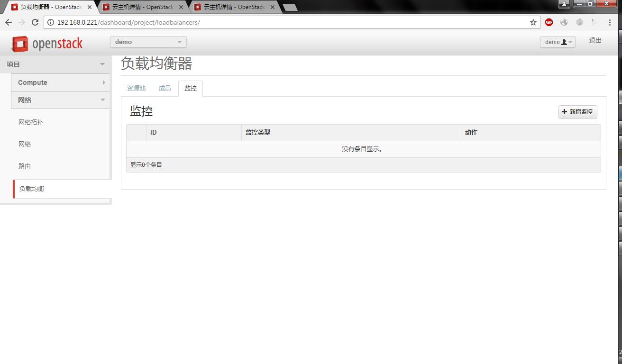Select the 监控 tab
Viewport: 622px width, 364px height.
pyautogui.click(x=191, y=89)
